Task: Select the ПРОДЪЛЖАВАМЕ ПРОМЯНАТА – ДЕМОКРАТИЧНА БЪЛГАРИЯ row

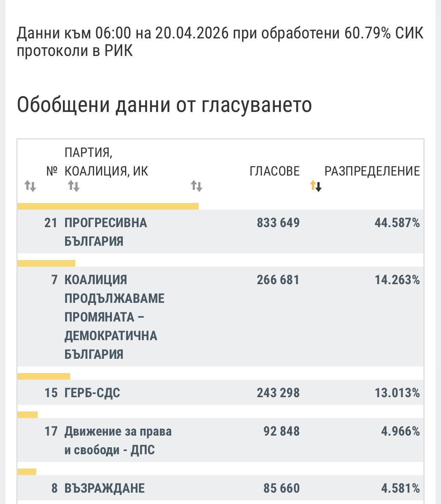Action: (x=220, y=317)
